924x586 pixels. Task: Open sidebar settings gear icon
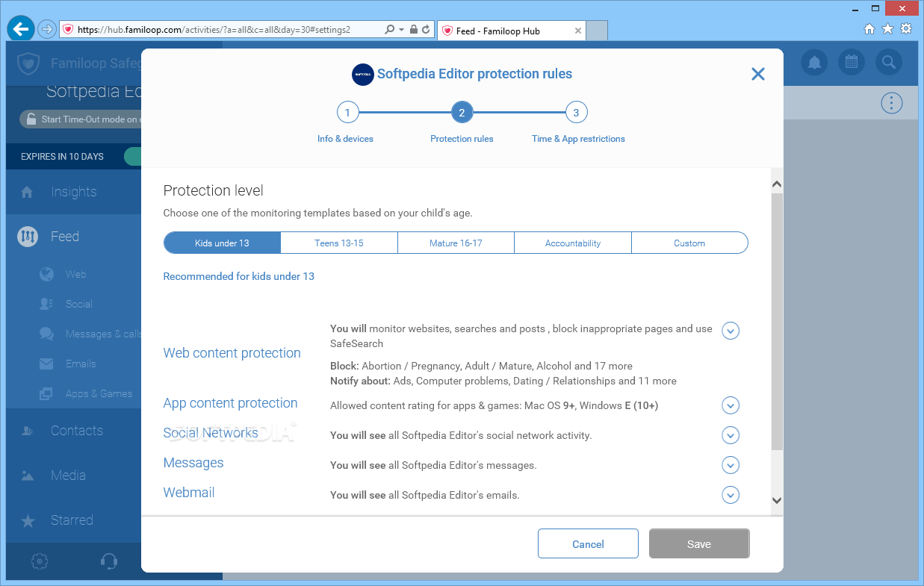[x=40, y=561]
